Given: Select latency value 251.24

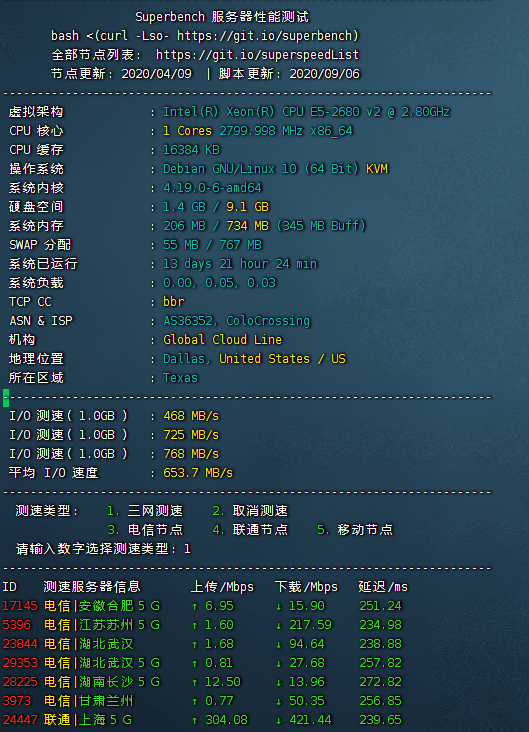Looking at the screenshot, I should tap(381, 606).
